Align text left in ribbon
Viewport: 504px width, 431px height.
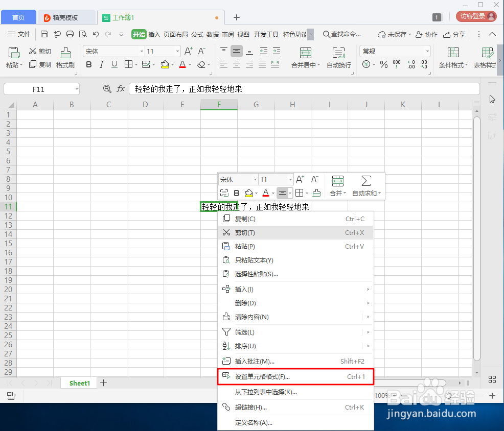click(x=224, y=64)
